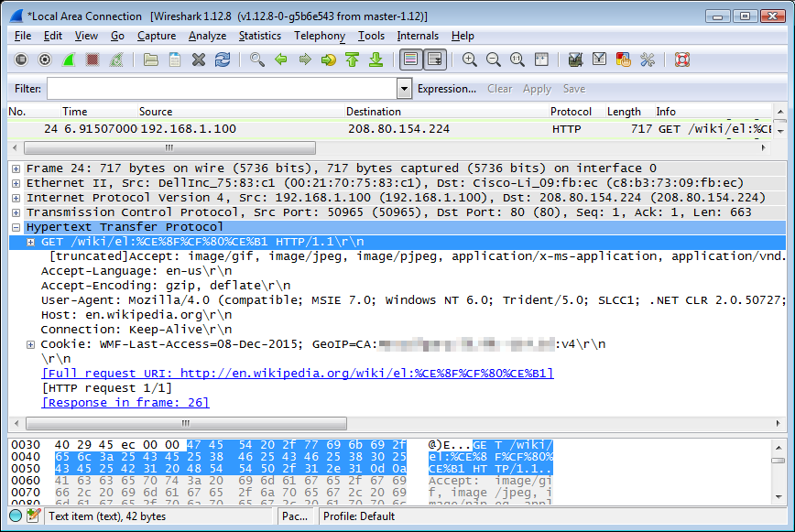This screenshot has width=795, height=532.
Task: Open the preferences tools icon
Action: tap(647, 60)
